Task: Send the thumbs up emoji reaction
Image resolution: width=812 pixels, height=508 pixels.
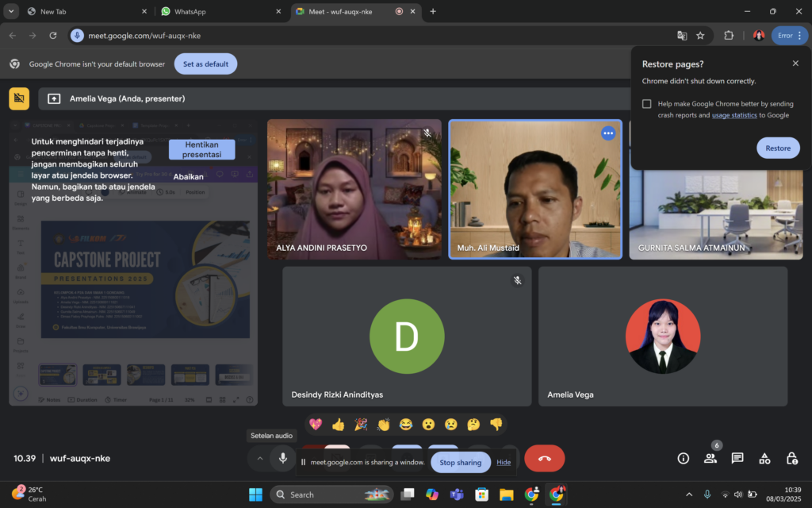Action: coord(339,425)
